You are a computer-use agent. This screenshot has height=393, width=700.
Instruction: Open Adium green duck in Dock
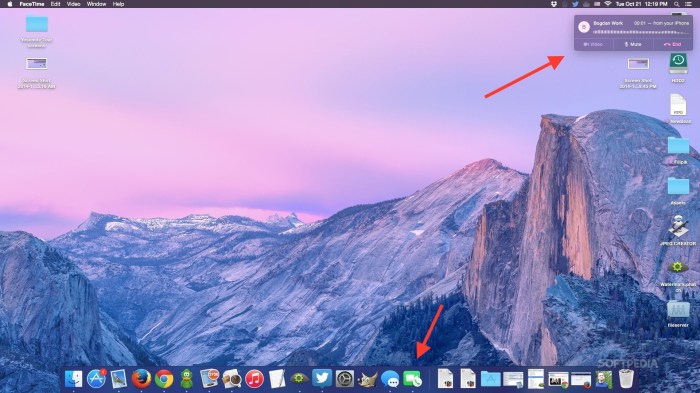[187, 379]
